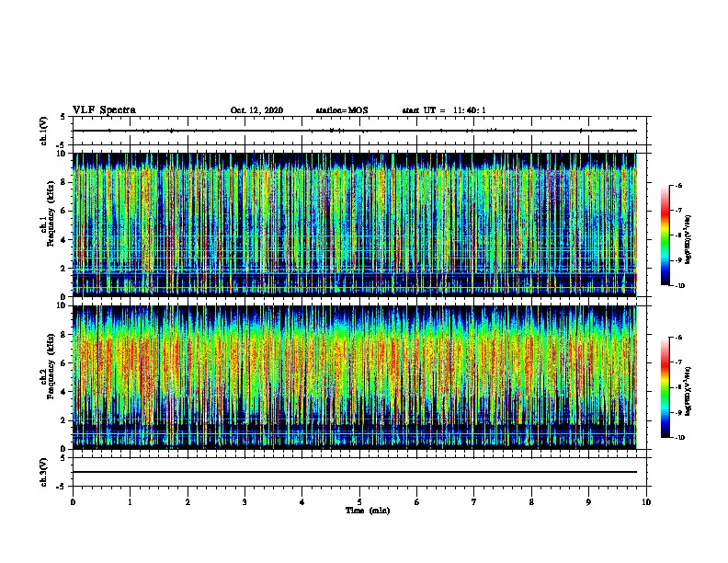
Task: Click the time axis tick label "0"
Action: [73, 501]
